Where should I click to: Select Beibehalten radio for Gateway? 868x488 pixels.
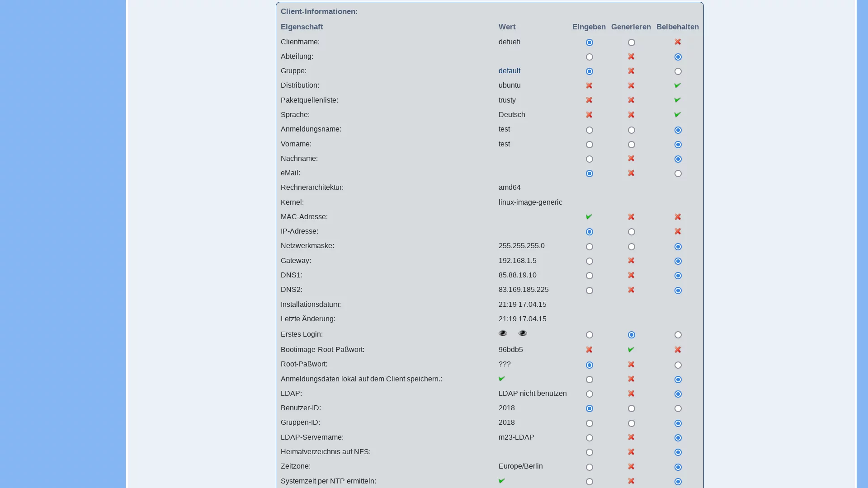click(x=678, y=261)
